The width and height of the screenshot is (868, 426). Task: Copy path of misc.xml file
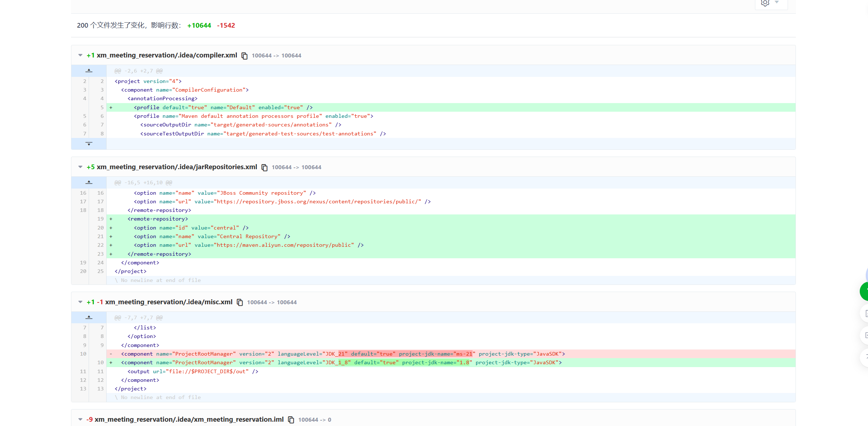(x=240, y=302)
